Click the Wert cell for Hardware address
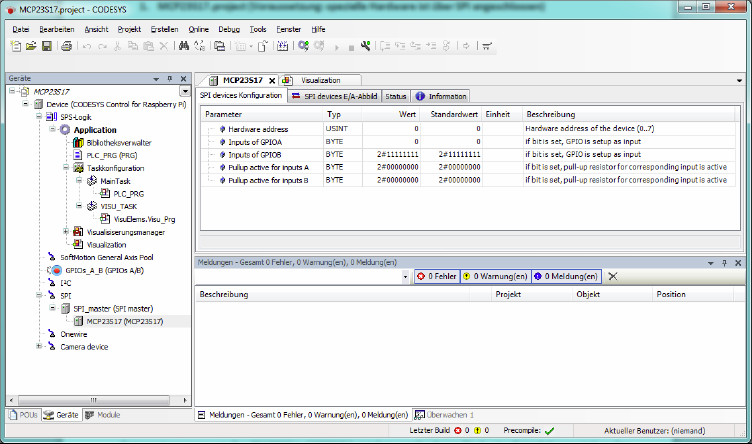Viewport: 752px width, 444px height. click(x=391, y=129)
